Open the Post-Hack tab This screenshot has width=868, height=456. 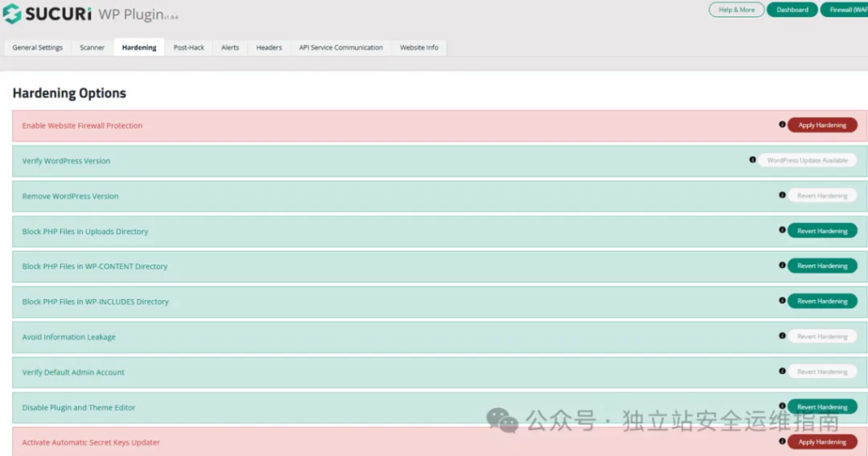(189, 47)
